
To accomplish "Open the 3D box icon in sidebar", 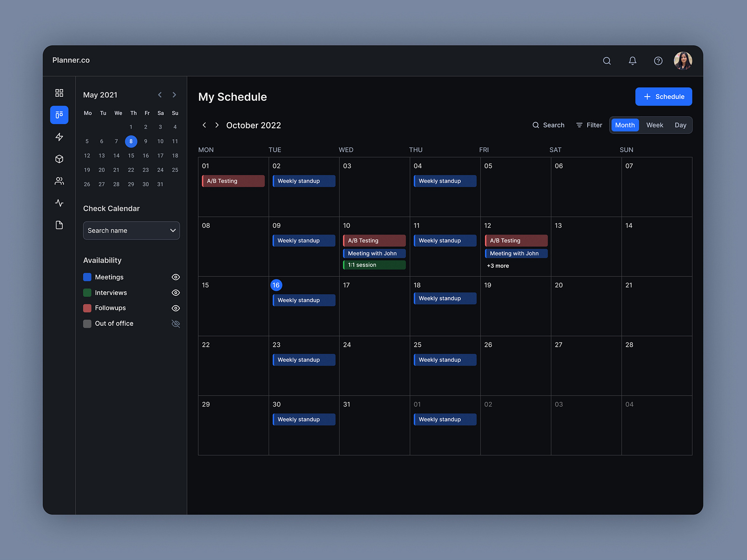I will [59, 159].
